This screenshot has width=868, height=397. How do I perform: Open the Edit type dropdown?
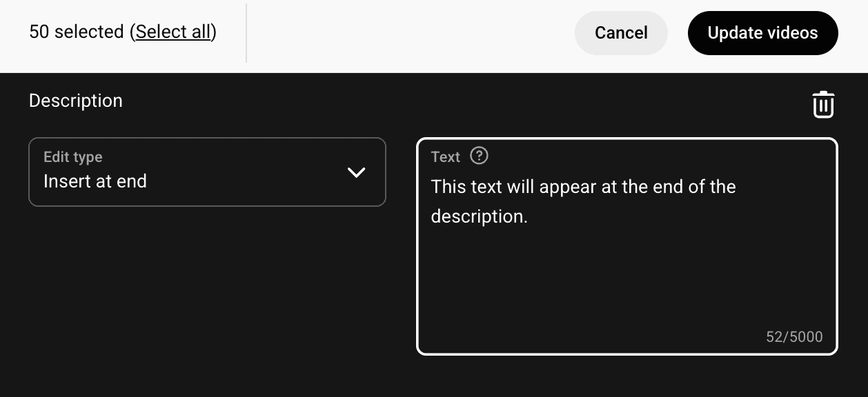tap(207, 172)
